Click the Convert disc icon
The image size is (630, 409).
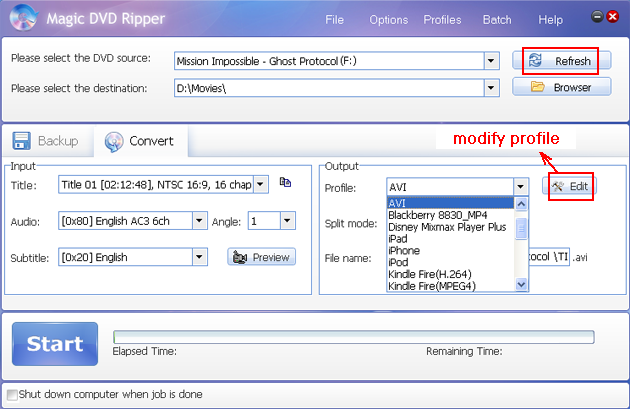[x=114, y=142]
